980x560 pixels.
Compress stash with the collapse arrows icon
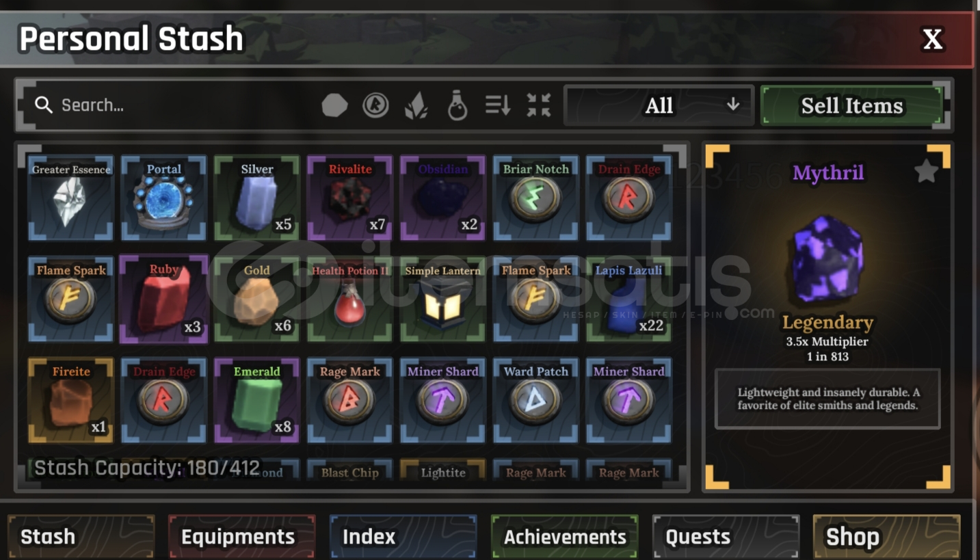pyautogui.click(x=539, y=105)
